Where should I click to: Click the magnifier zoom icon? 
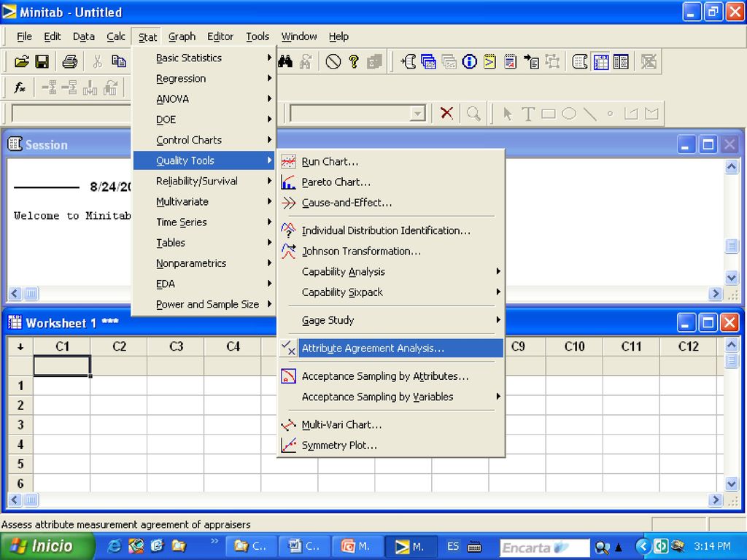tap(473, 113)
